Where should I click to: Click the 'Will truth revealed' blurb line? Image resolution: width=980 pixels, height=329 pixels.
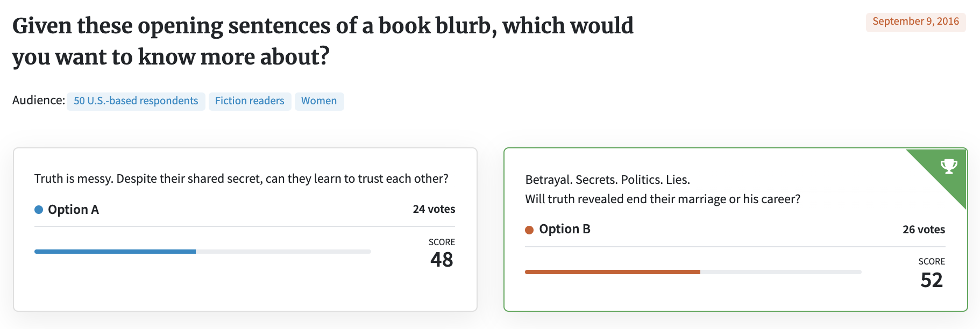pyautogui.click(x=663, y=199)
